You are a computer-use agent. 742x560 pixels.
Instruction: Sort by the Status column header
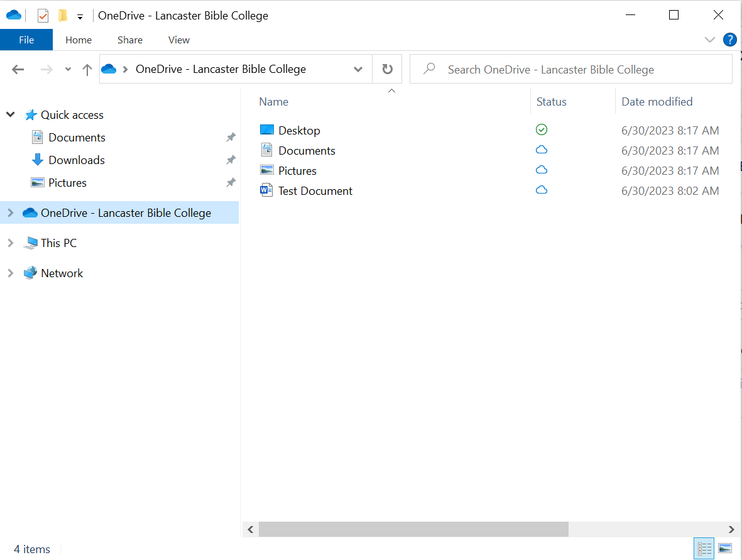click(x=551, y=102)
